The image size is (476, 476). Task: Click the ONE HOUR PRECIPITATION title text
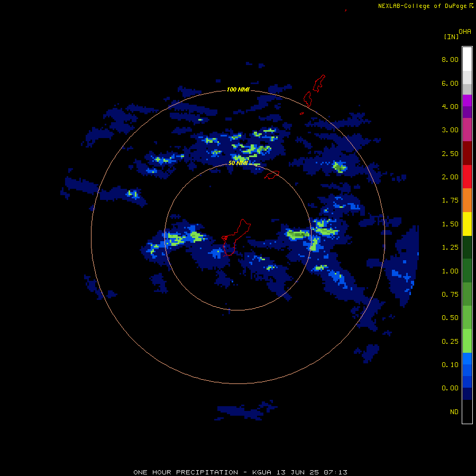point(186,472)
